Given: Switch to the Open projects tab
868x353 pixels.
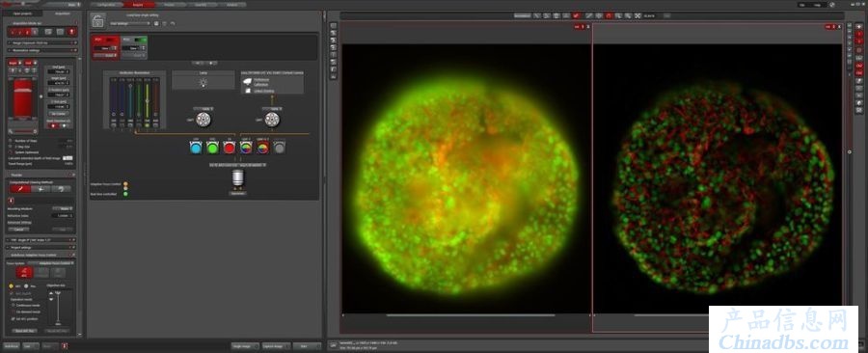Looking at the screenshot, I should pos(22,14).
